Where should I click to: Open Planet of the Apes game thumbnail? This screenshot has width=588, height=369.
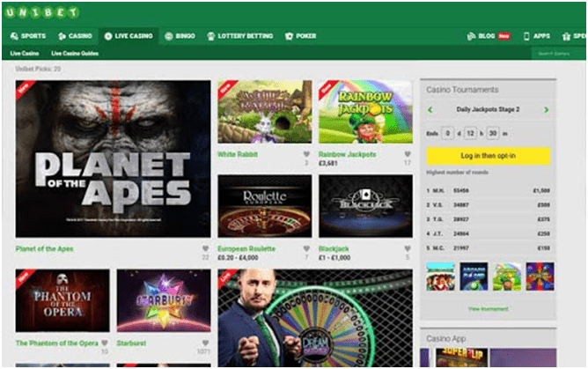point(113,159)
